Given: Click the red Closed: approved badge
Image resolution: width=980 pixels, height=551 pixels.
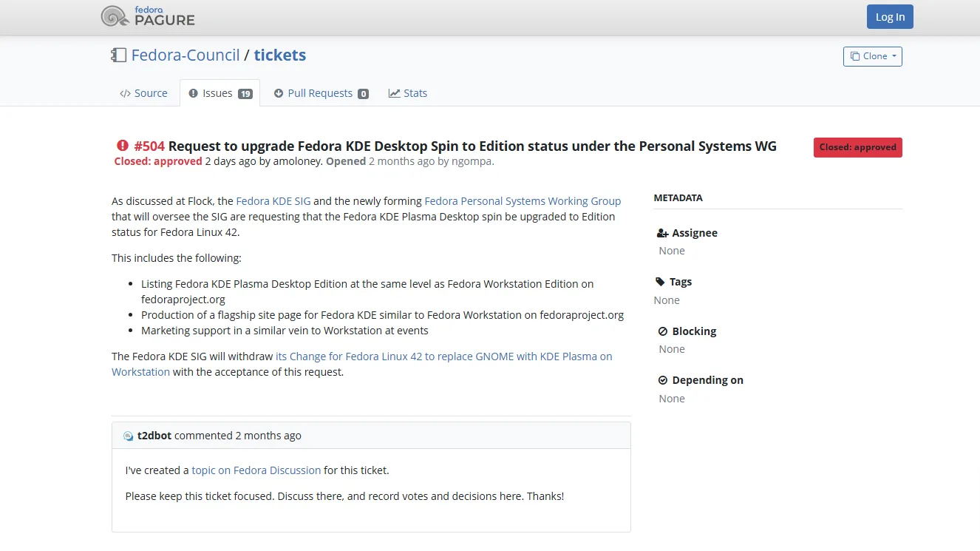Looking at the screenshot, I should coord(857,147).
